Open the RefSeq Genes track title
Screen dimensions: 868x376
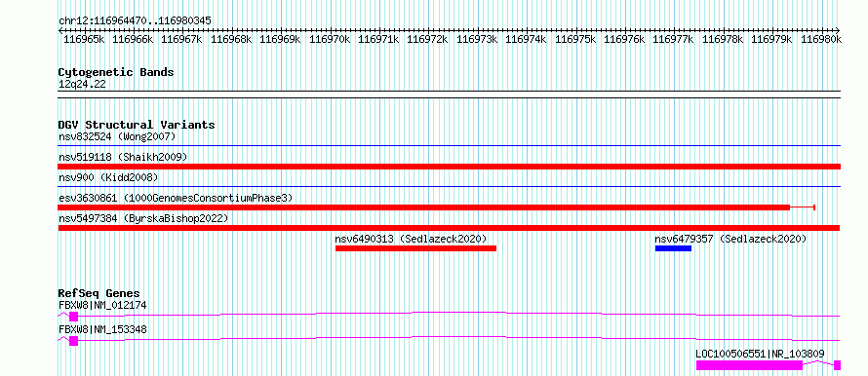pyautogui.click(x=99, y=293)
